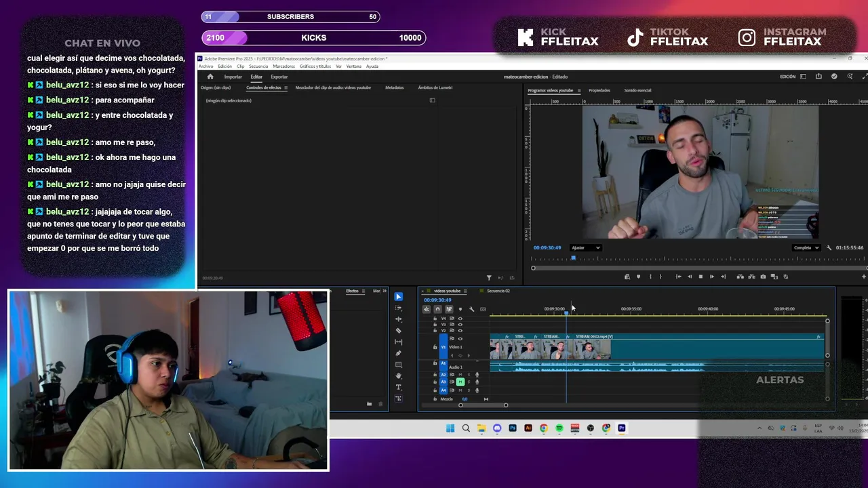Open videos youtube timeline panel menu
The height and width of the screenshot is (488, 868).
(x=465, y=291)
